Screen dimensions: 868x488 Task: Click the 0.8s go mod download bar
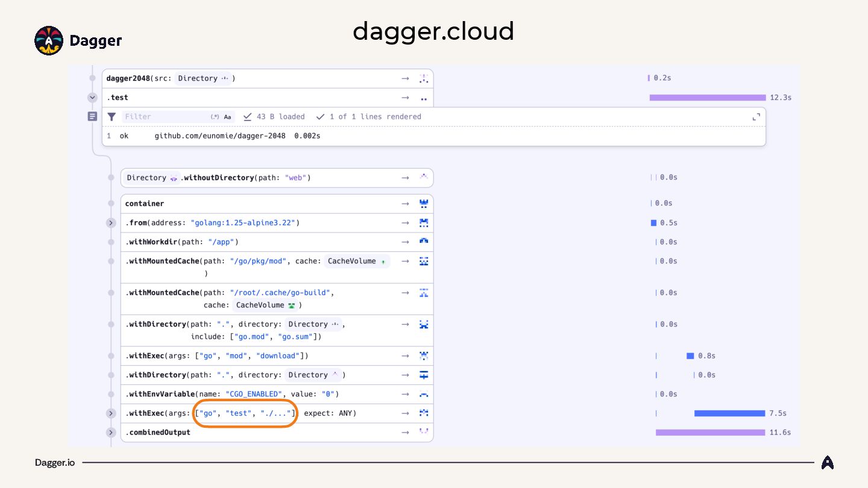[x=690, y=355]
